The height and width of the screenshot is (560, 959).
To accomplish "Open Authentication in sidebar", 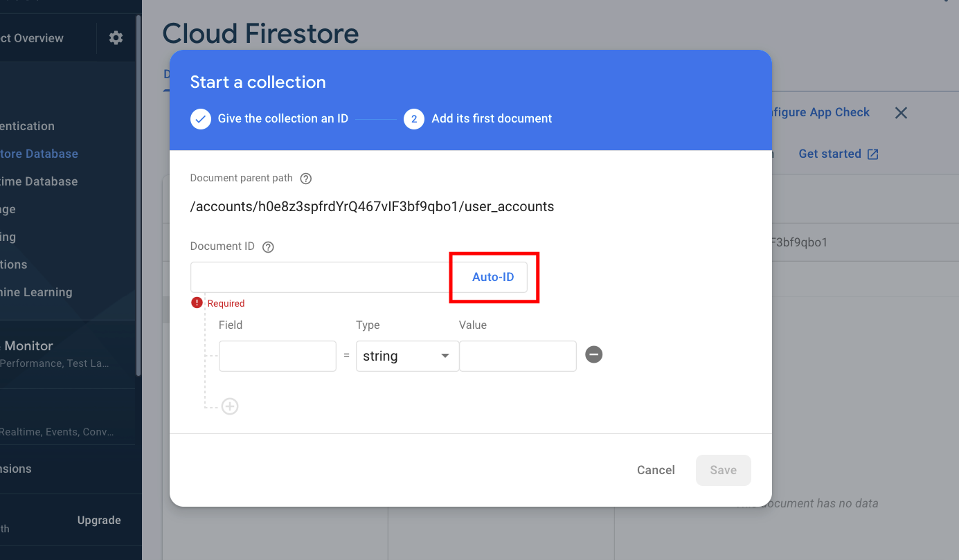I will pos(28,126).
